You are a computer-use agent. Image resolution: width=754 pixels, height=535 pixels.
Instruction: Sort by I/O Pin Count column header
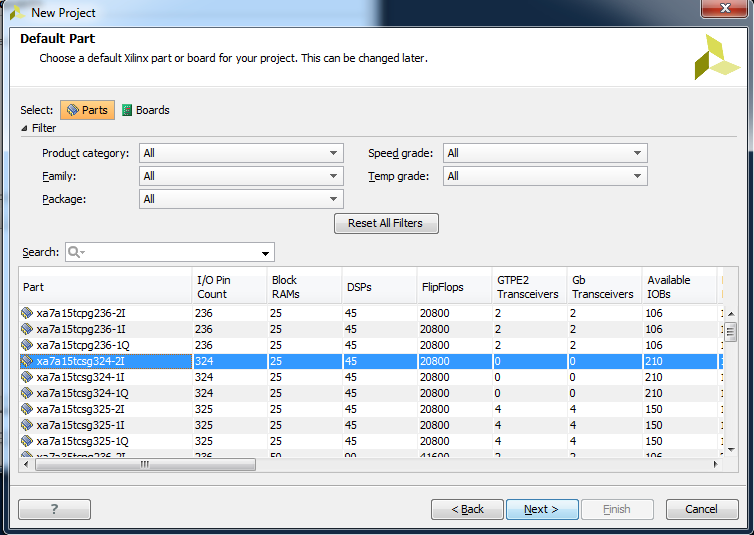(229, 287)
